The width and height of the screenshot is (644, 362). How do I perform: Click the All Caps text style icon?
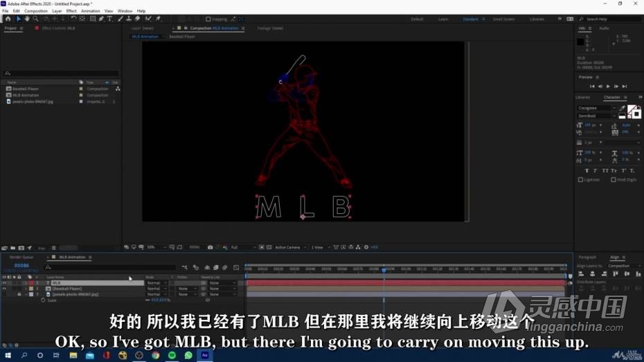pos(605,171)
